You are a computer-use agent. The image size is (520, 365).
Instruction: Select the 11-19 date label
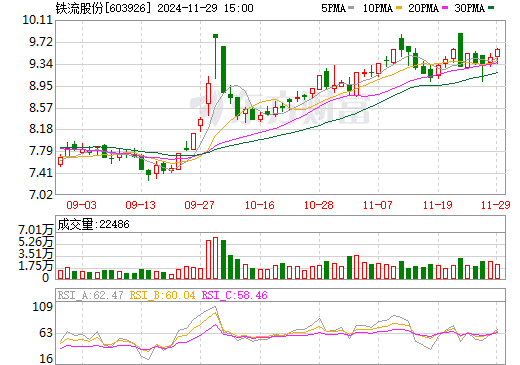point(437,205)
